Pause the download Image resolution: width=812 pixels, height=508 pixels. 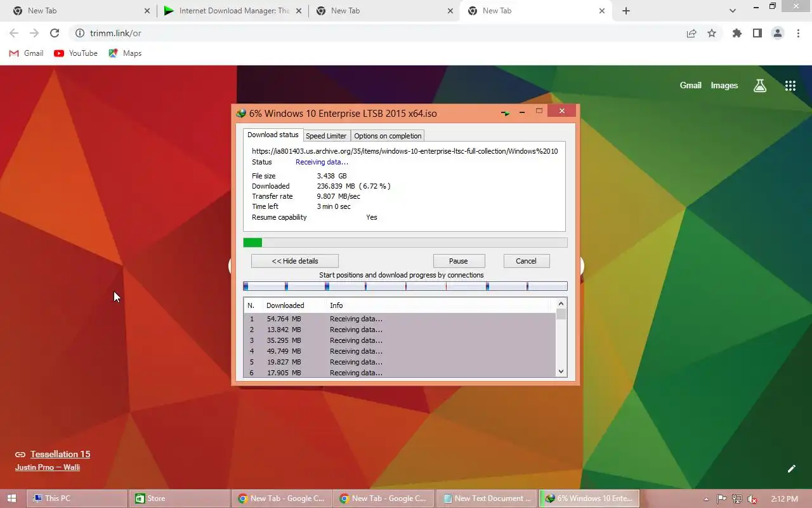pyautogui.click(x=459, y=261)
